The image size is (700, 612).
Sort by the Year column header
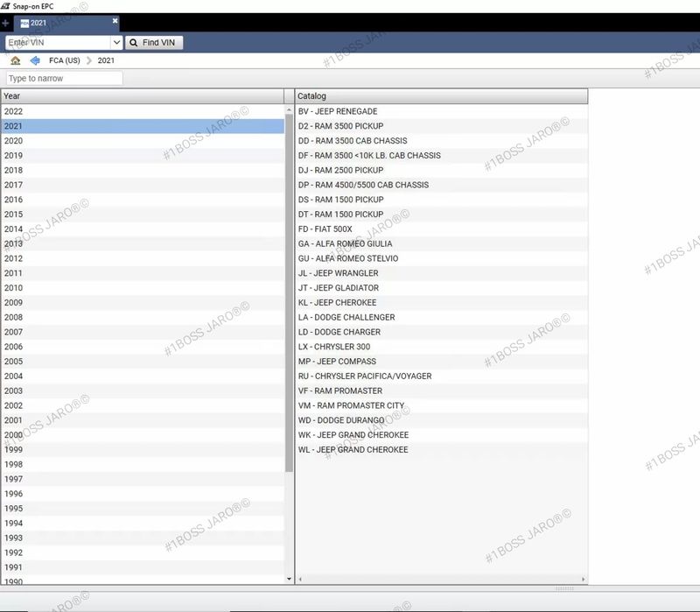[x=143, y=96]
